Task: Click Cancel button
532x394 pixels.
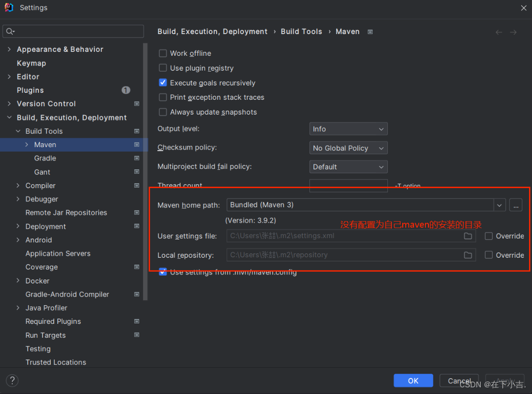Action: (x=459, y=381)
